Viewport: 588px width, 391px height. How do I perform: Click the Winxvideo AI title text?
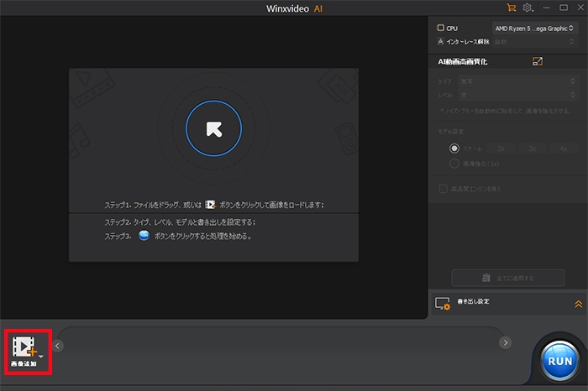pos(294,8)
